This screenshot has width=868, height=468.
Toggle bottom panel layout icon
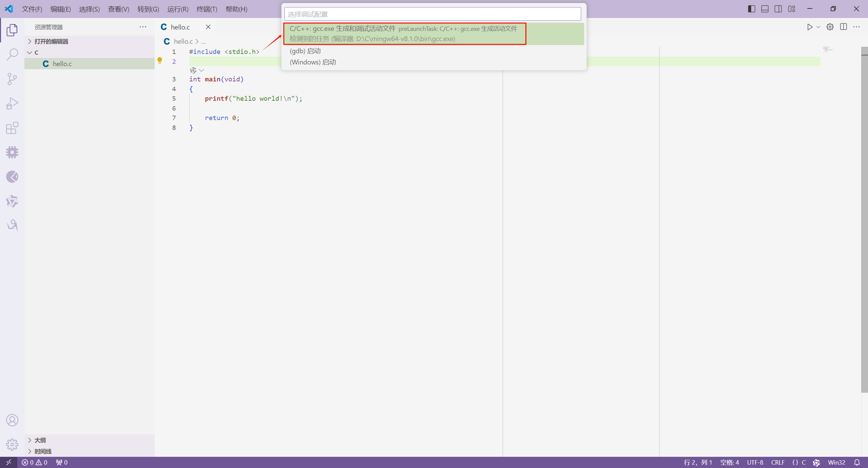[x=765, y=9]
